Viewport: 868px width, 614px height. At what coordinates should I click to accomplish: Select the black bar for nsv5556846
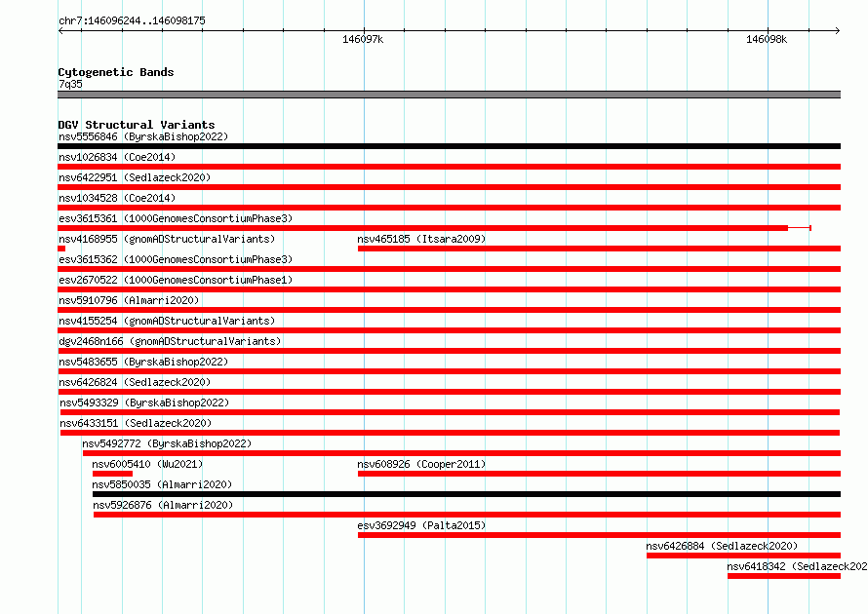click(x=449, y=146)
